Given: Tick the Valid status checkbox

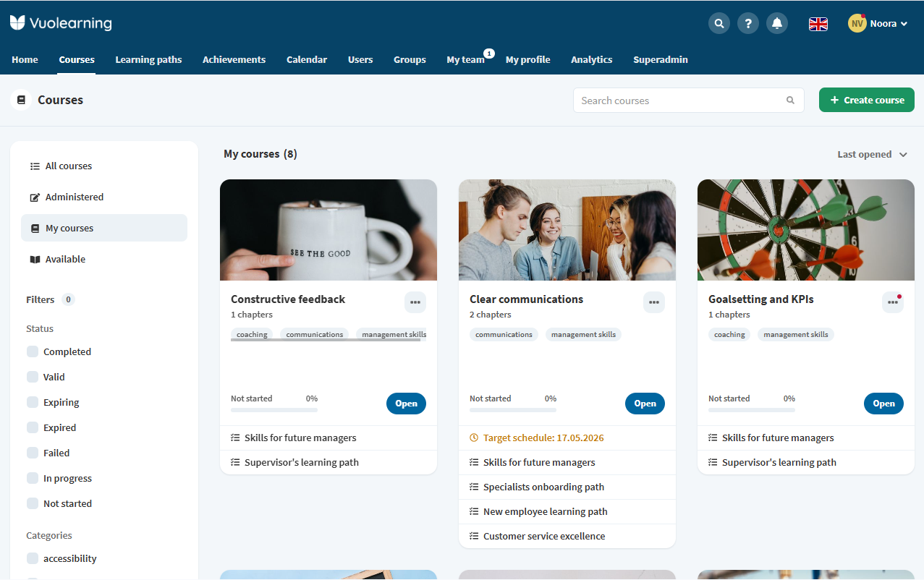Looking at the screenshot, I should [x=33, y=377].
